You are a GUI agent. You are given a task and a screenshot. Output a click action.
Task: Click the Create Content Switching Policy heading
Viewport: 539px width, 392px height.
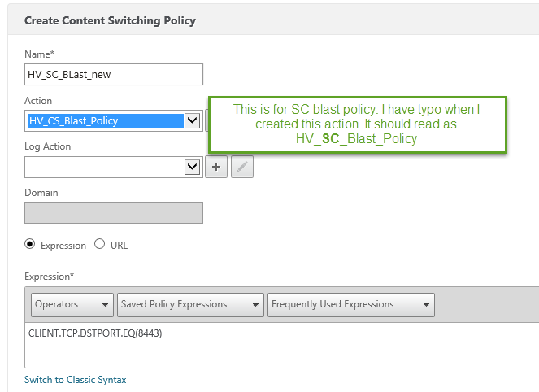(x=110, y=20)
